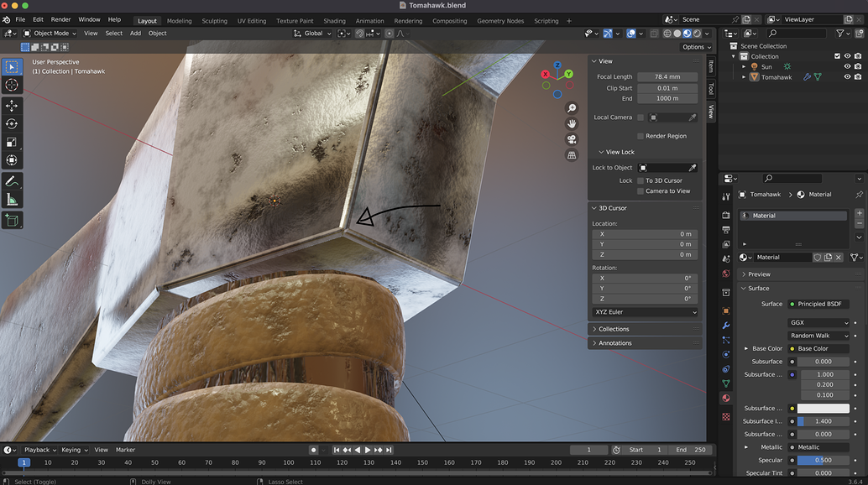Viewport: 868px width, 485px height.
Task: Toggle Collection viewport visibility eye
Action: (x=847, y=56)
